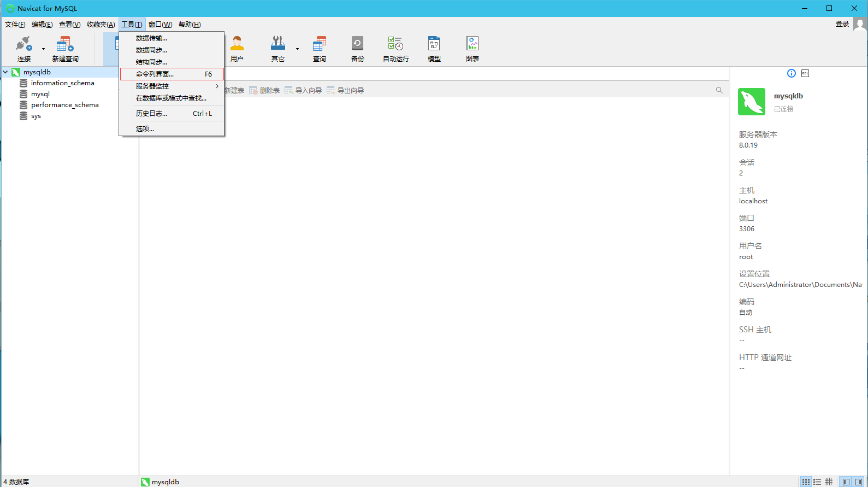Click the 导入向导 (Import Wizard) button
The height and width of the screenshot is (487, 868).
[303, 91]
